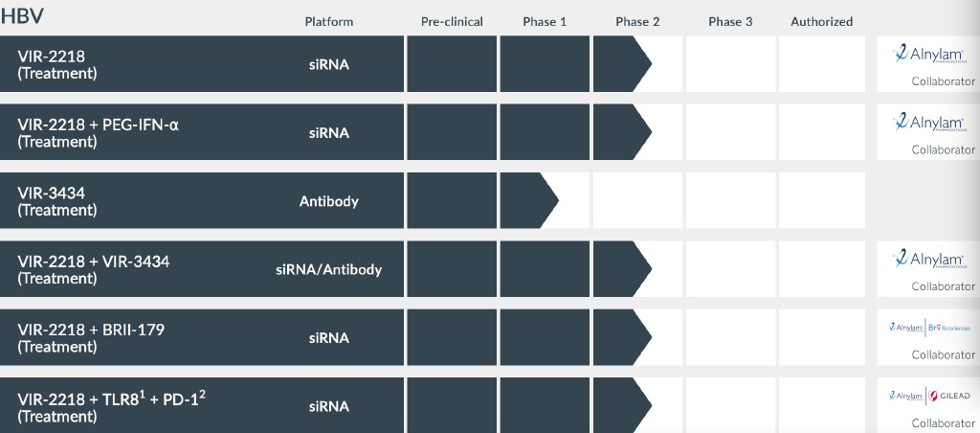The height and width of the screenshot is (433, 980).
Task: Click the VIR-3434 progress bar arrow tip
Action: point(551,201)
